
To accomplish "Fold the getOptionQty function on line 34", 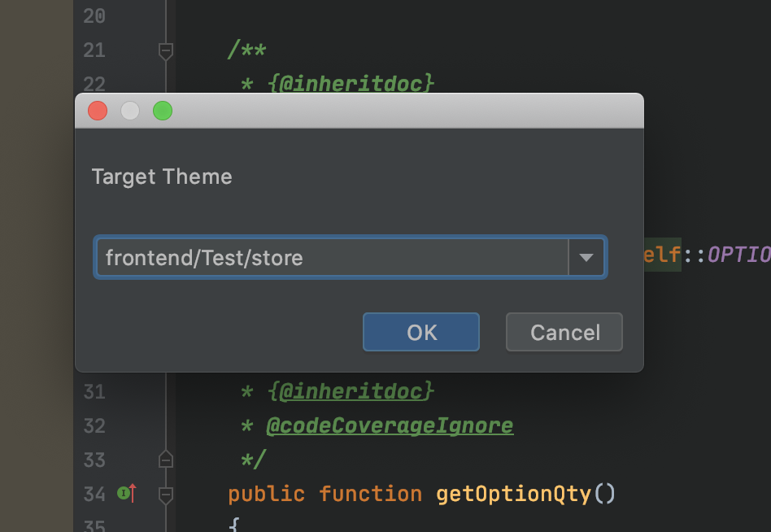I will pyautogui.click(x=166, y=494).
